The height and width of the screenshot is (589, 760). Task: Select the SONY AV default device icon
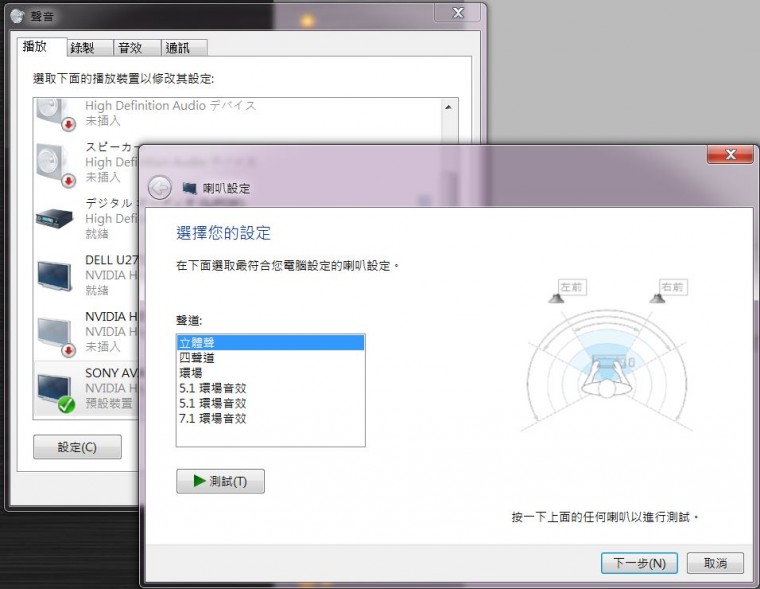tap(56, 393)
